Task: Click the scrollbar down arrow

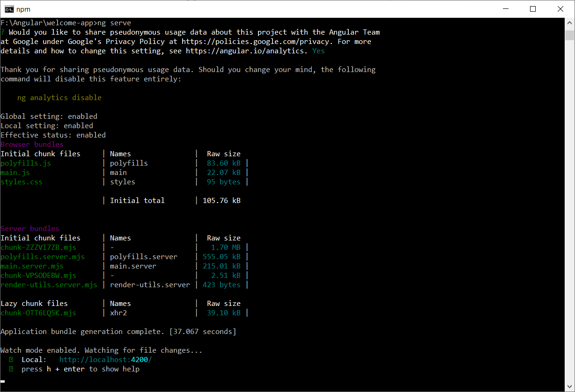Action: tap(569, 387)
